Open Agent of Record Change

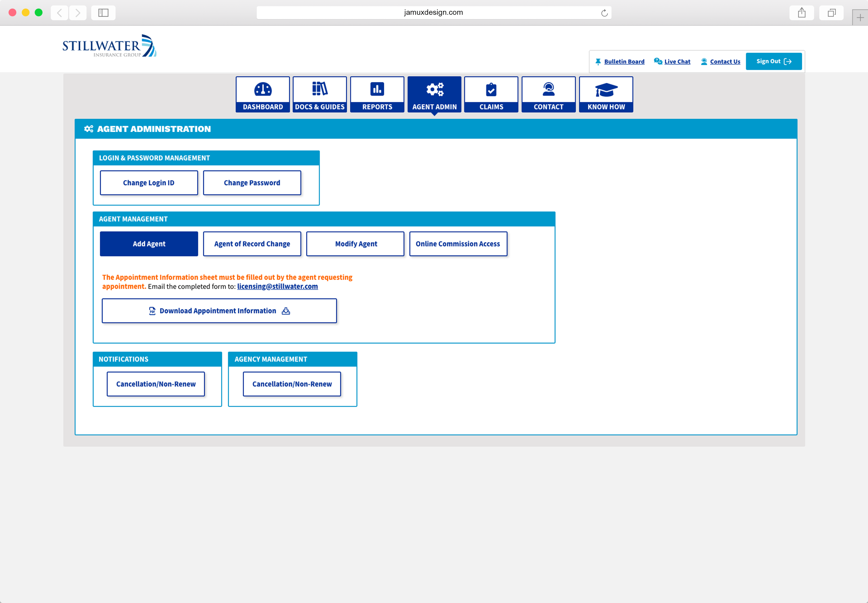coord(252,244)
